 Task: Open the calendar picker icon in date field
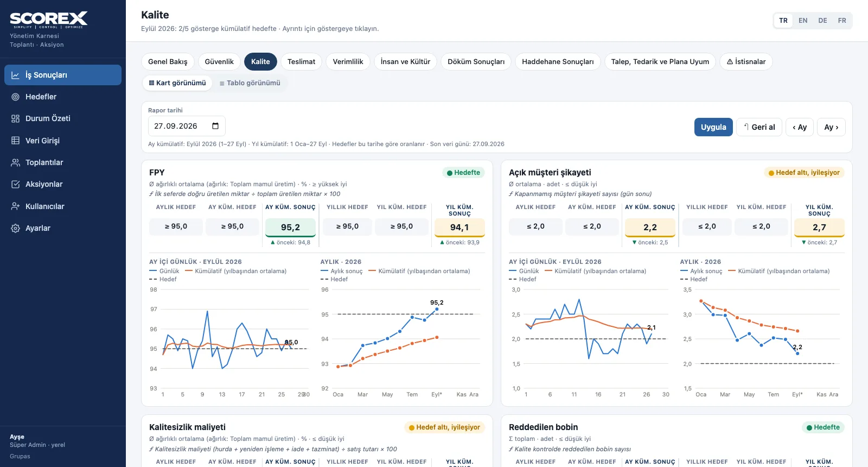click(x=215, y=126)
